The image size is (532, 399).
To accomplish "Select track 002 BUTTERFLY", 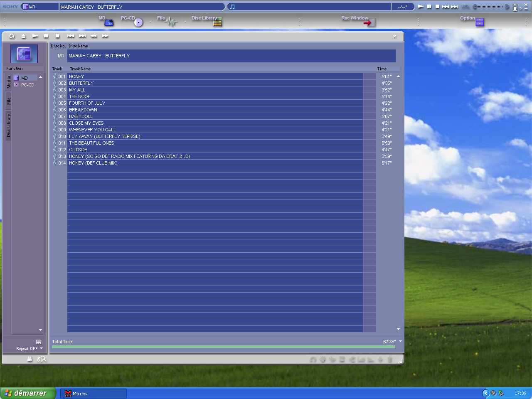I will click(215, 83).
